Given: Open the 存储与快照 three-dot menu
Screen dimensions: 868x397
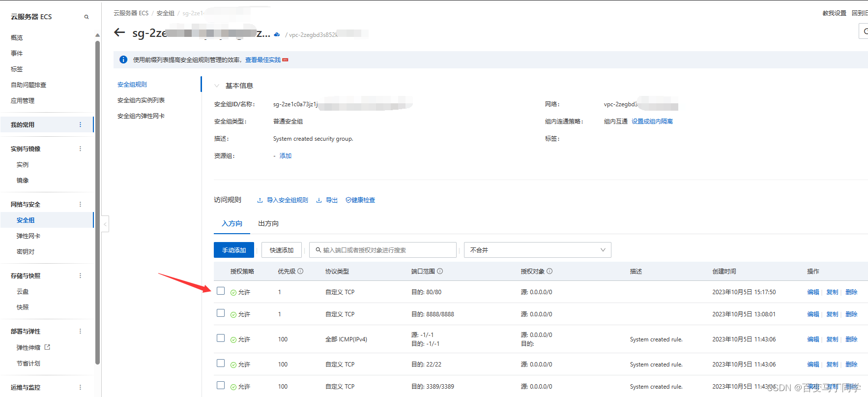Looking at the screenshot, I should pyautogui.click(x=81, y=275).
